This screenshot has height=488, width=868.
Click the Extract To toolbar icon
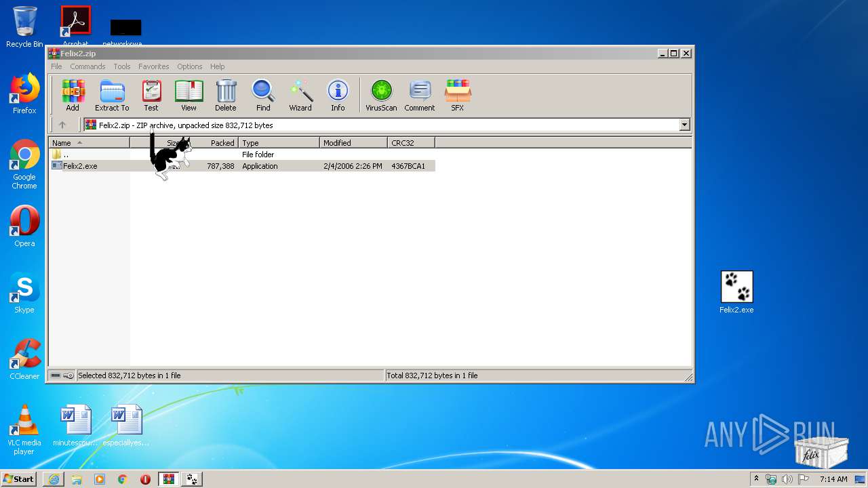(112, 95)
